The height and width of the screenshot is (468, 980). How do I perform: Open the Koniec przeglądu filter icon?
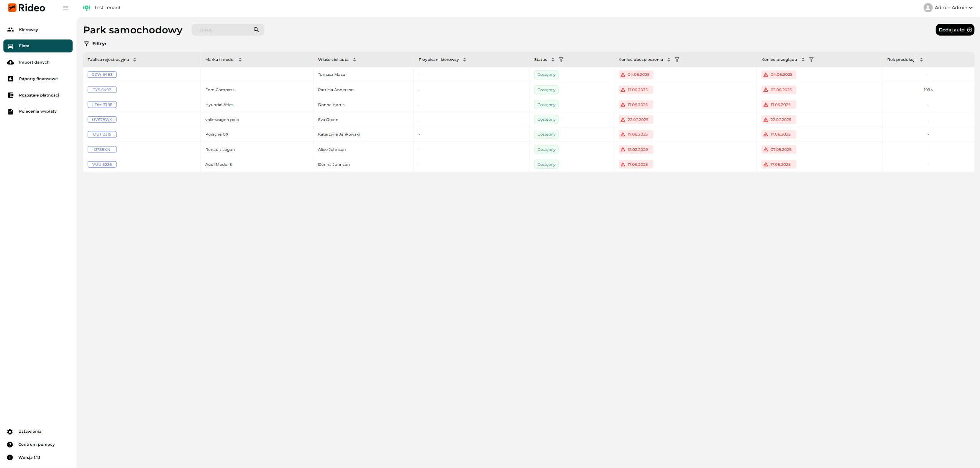point(811,60)
